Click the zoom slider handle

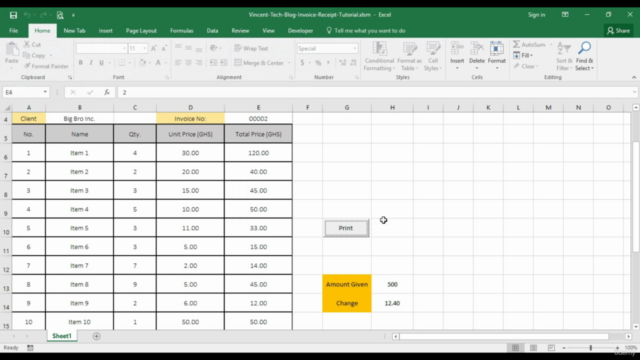(591, 348)
